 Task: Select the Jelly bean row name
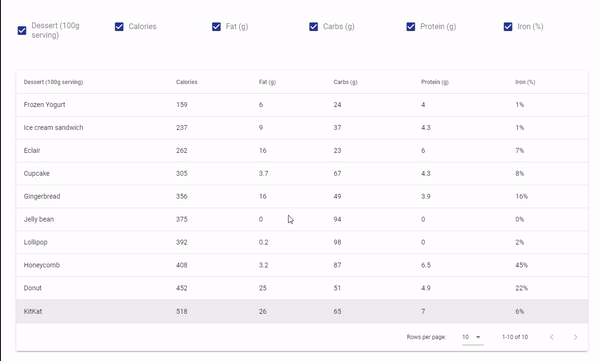(39, 219)
